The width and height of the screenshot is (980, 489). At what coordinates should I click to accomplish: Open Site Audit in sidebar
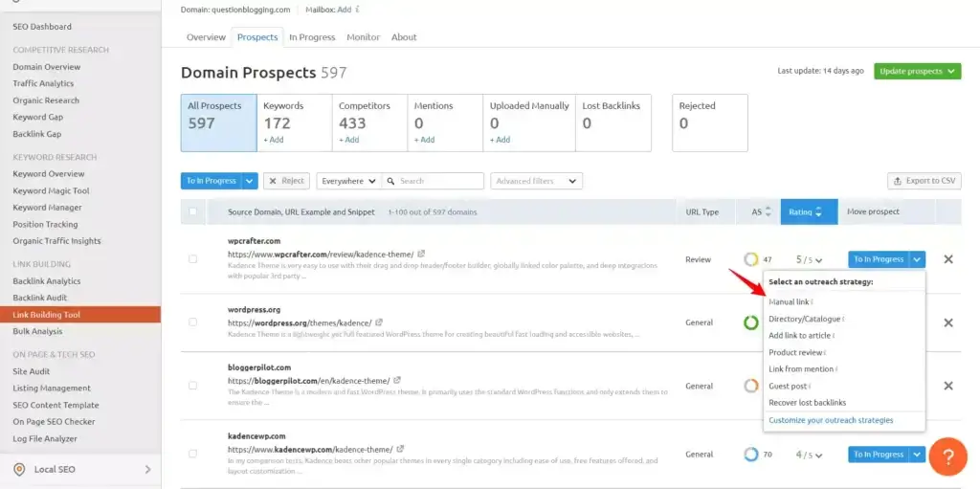[32, 371]
